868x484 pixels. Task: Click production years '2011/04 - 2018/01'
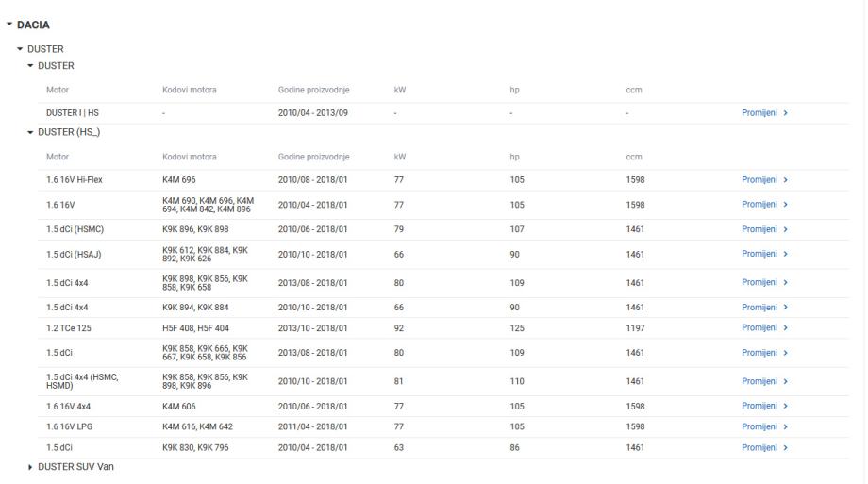pos(313,427)
